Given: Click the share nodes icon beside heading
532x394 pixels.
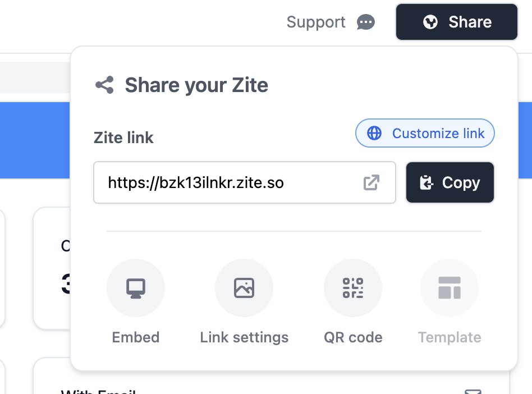Looking at the screenshot, I should click(x=104, y=85).
